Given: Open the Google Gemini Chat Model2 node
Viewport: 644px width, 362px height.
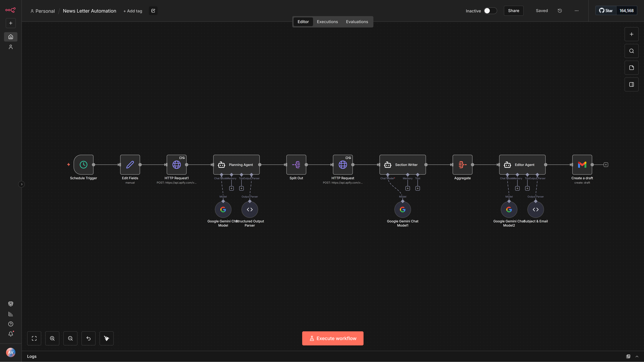Looking at the screenshot, I should pyautogui.click(x=509, y=209).
